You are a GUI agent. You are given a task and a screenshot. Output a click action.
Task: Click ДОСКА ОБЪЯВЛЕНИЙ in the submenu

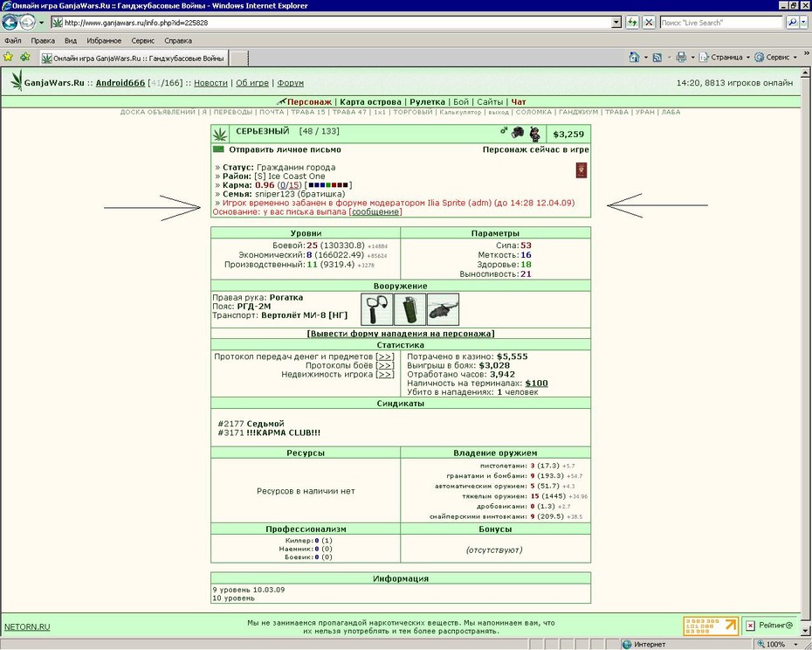[157, 112]
